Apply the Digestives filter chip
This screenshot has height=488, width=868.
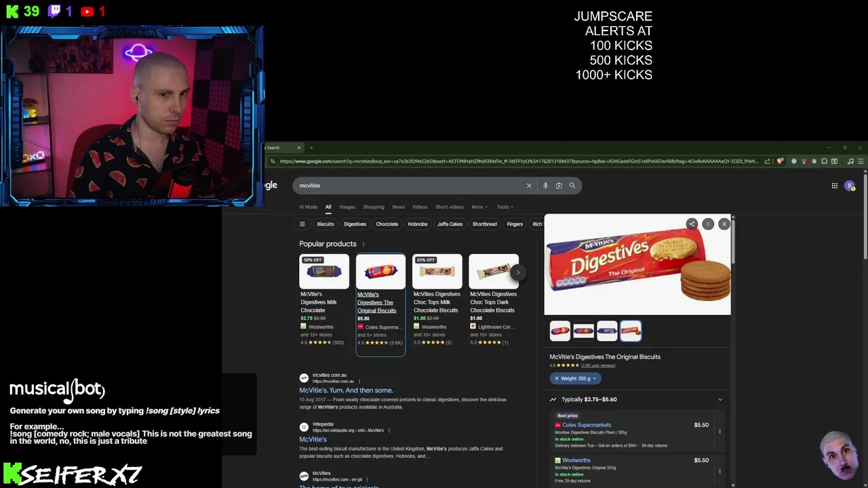click(x=355, y=224)
